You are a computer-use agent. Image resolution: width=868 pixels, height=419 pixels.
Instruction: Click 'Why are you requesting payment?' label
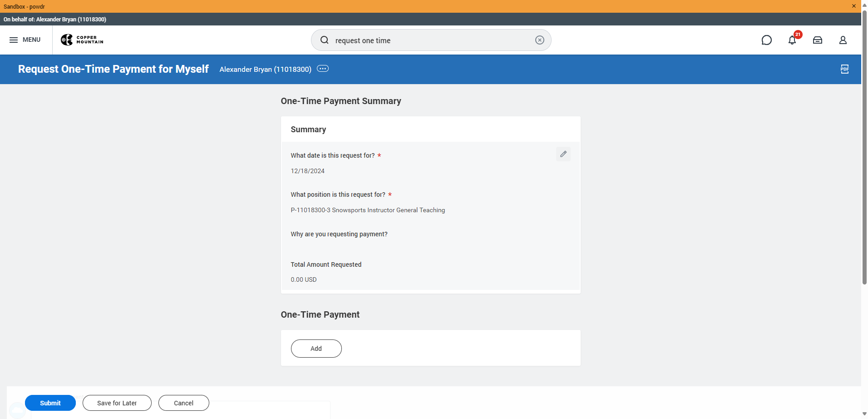point(339,234)
